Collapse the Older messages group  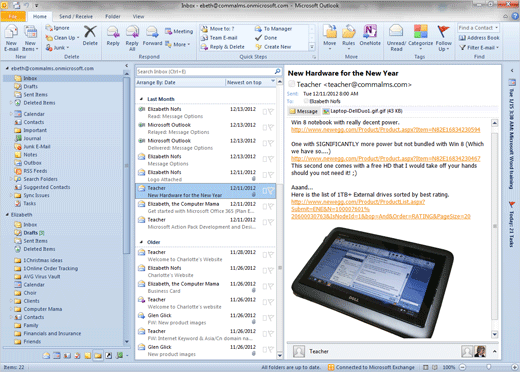click(x=141, y=242)
